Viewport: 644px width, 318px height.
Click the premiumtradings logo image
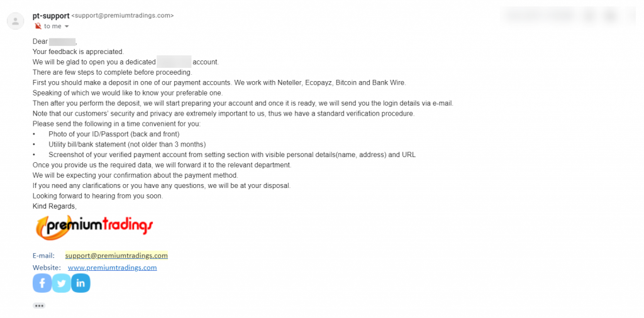pos(95,226)
